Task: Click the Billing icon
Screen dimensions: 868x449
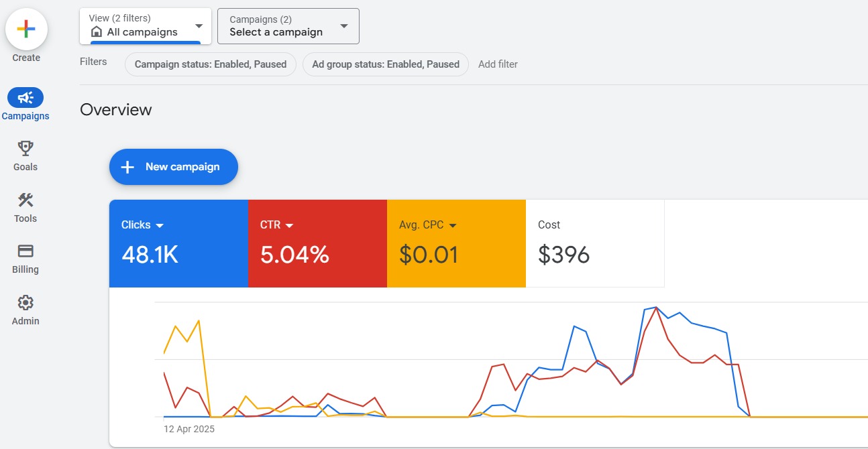Action: pos(25,251)
